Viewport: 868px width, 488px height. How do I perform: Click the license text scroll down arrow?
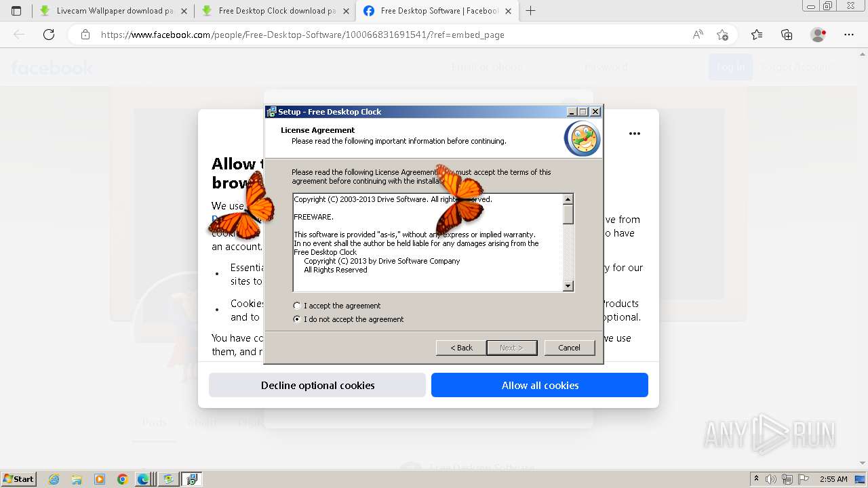tap(568, 286)
